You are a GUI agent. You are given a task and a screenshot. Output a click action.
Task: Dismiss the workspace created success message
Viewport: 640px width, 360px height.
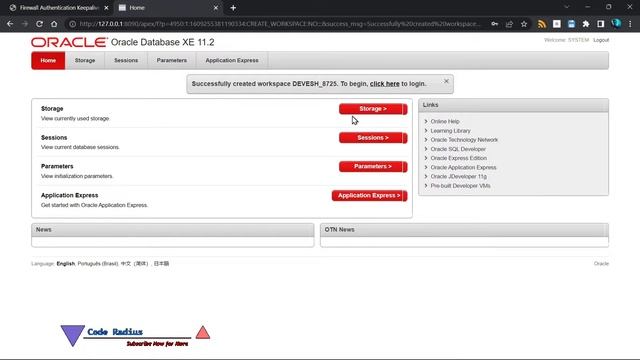[446, 81]
